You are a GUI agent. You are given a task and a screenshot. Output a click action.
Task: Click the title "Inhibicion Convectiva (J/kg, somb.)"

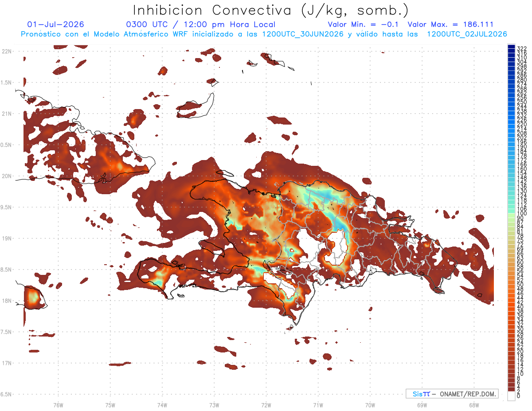click(x=271, y=11)
